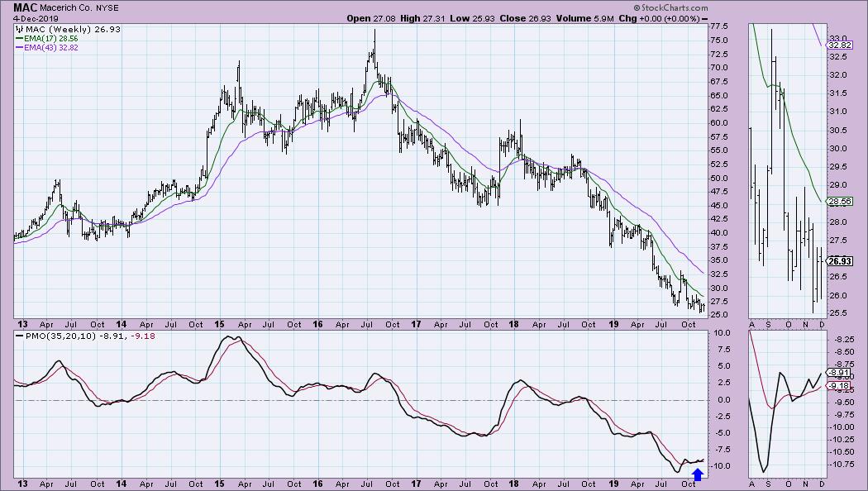Screen dimensions: 868x491
Task: Click year 17 on the PMO panel's time axis
Action: (416, 484)
